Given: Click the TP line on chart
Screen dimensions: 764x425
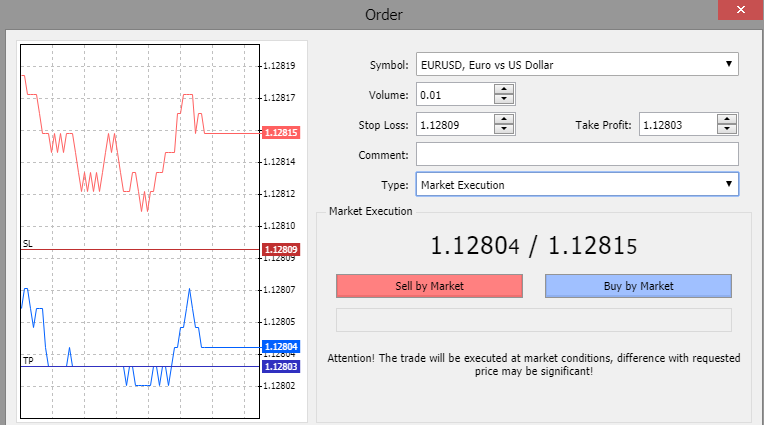Looking at the screenshot, I should [140, 367].
